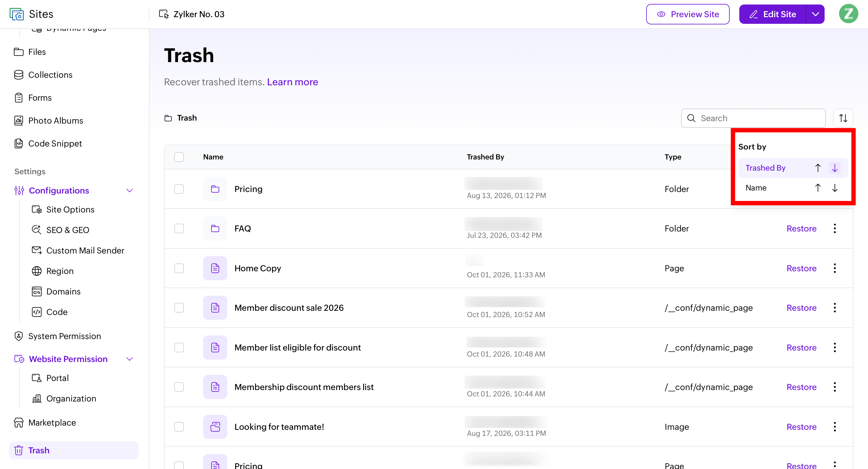Open the Sites app logo

click(x=17, y=14)
